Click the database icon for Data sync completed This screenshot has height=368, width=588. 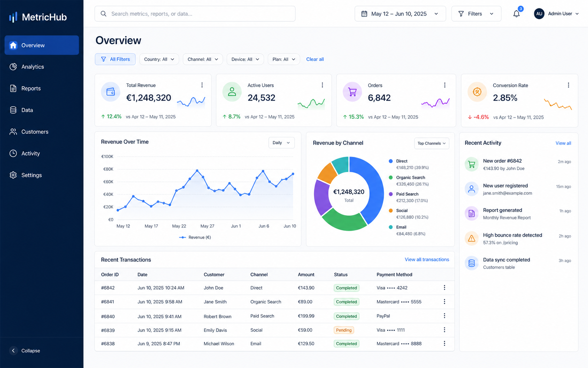(472, 263)
